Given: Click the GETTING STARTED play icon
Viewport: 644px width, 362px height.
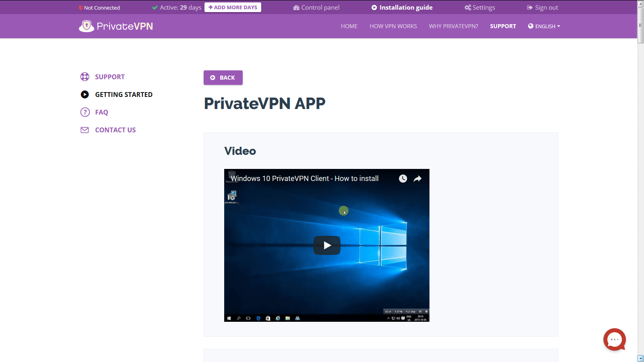Looking at the screenshot, I should pos(85,95).
